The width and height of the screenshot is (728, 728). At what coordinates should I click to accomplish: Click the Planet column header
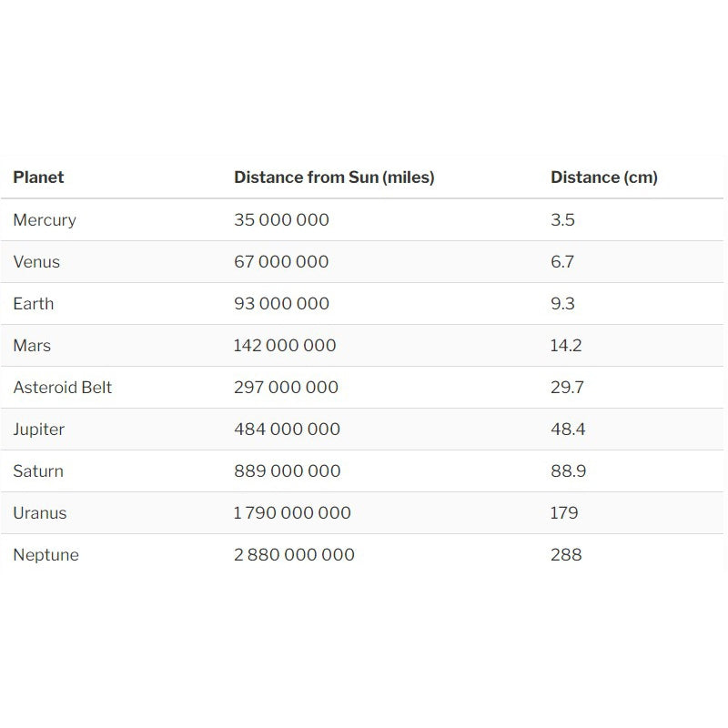pyautogui.click(x=38, y=177)
